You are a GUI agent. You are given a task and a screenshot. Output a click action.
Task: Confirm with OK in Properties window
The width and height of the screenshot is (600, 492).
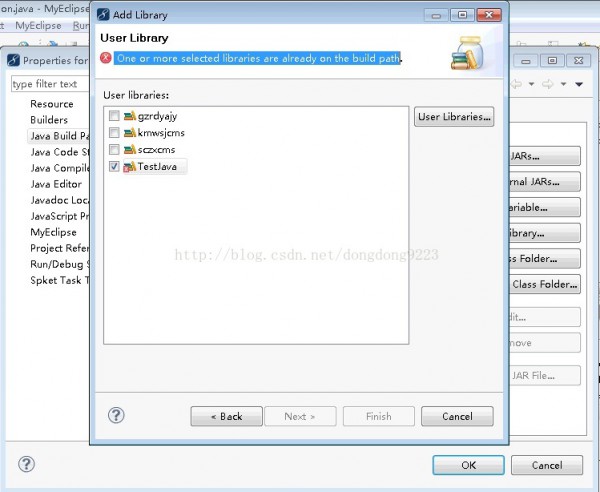coord(468,465)
